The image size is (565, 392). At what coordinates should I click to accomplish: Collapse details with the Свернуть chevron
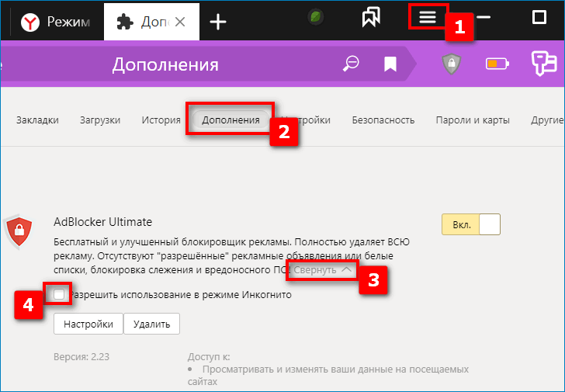click(323, 270)
